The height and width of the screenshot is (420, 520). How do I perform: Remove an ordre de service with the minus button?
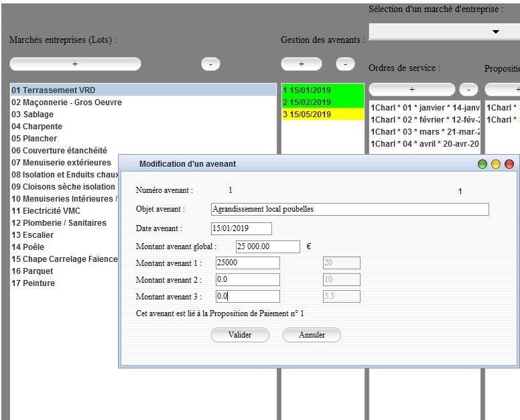point(468,90)
